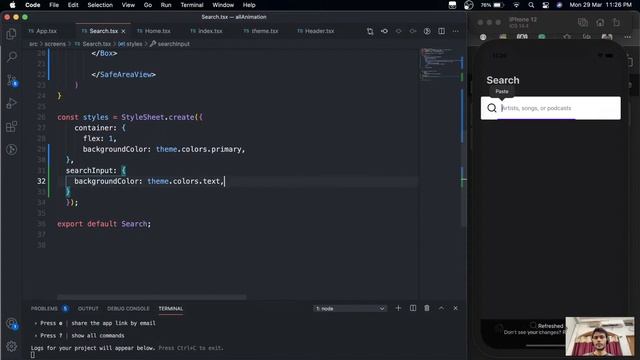
Task: Click the simulator rotate icon
Action: pos(616,22)
